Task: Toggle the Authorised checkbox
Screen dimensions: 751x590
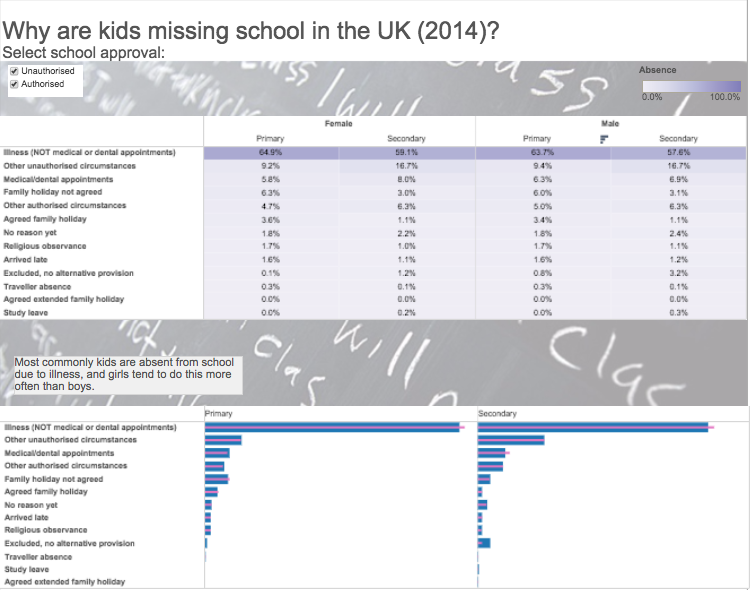Action: (14, 84)
